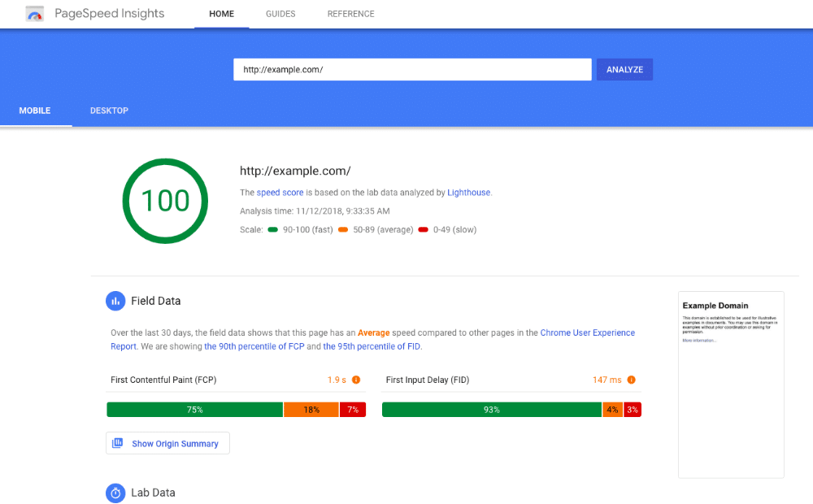The image size is (813, 504).
Task: Open the GUIDES section
Action: point(280,14)
